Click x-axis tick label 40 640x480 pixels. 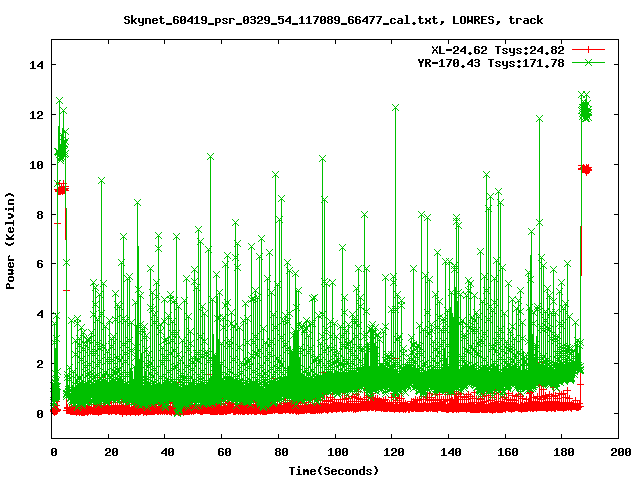click(167, 452)
